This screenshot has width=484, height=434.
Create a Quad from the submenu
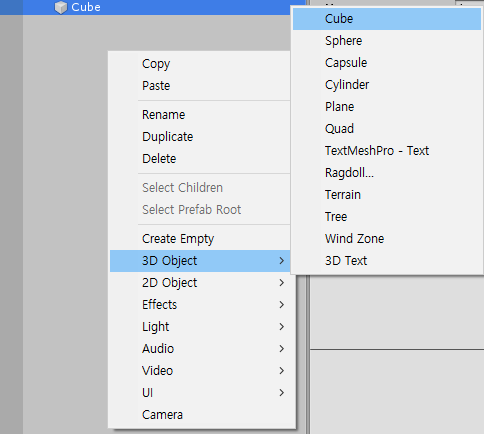tap(387, 129)
